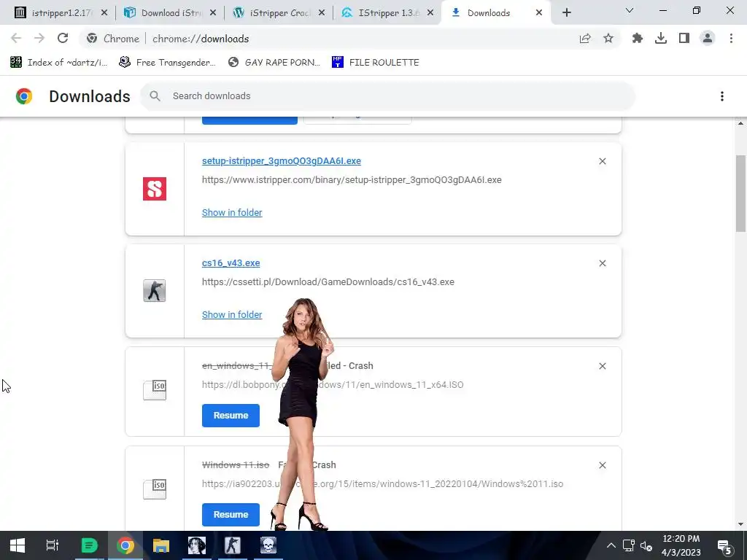Image resolution: width=747 pixels, height=560 pixels.
Task: Remove en_windows_11 ISO entry from list
Action: 602,366
